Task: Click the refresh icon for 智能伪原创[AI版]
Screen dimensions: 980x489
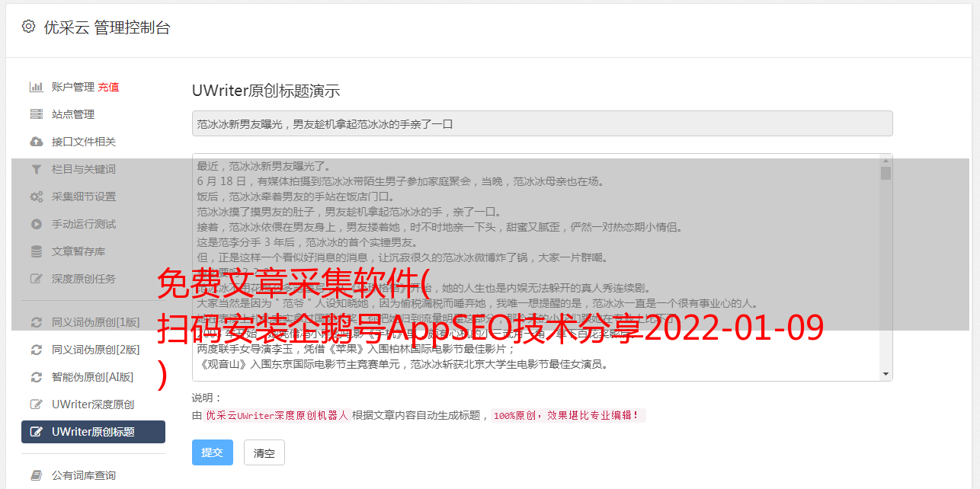Action: 36,377
